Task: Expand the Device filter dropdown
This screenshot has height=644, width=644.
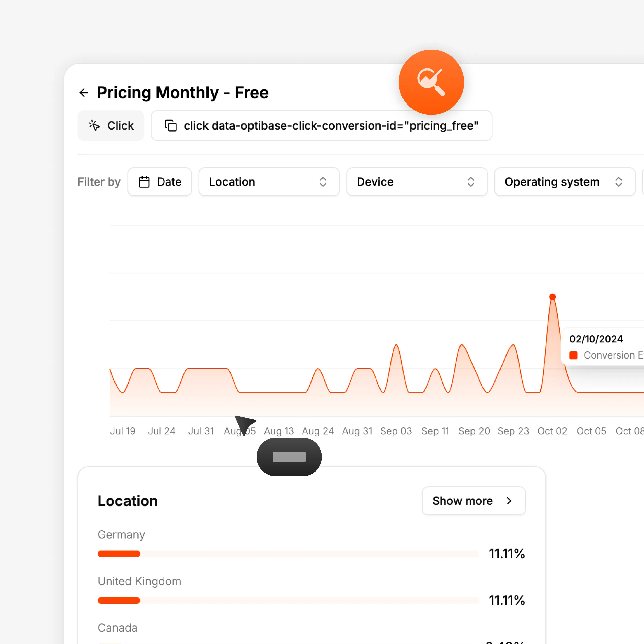Action: [x=417, y=182]
